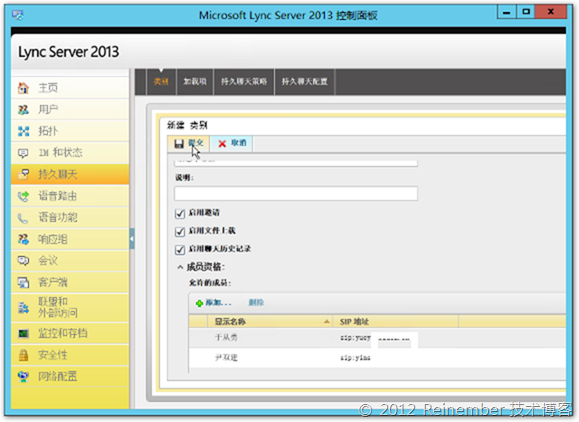Click the IM 和状态 chat bubble icon

pos(23,153)
